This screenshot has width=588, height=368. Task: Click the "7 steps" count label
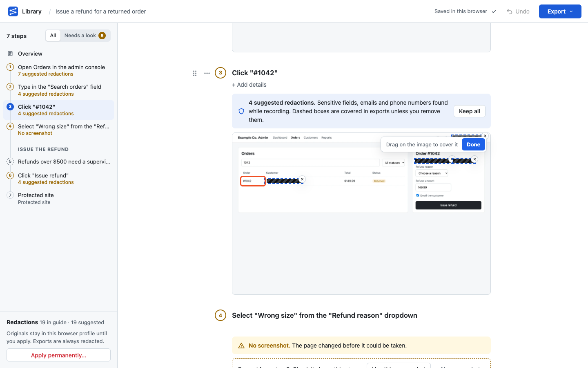tap(17, 36)
